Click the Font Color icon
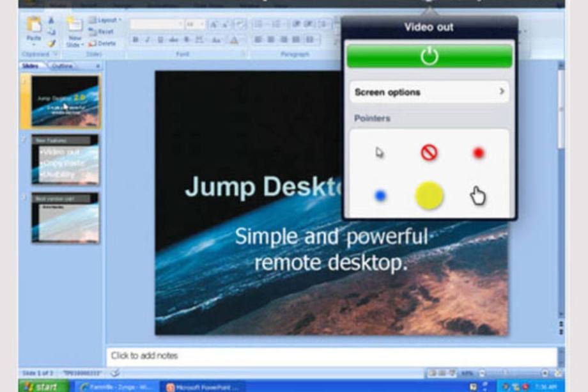This screenshot has width=588, height=392. click(234, 40)
